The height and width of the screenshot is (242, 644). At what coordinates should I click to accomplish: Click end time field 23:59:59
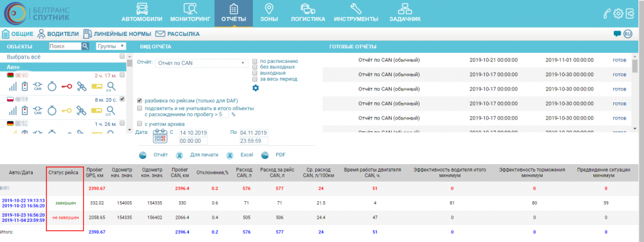(254, 141)
